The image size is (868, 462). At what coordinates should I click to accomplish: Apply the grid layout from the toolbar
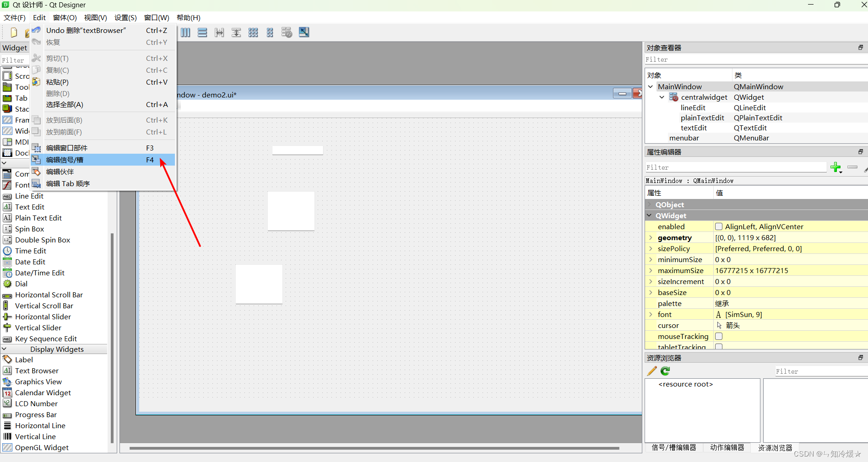tap(253, 32)
